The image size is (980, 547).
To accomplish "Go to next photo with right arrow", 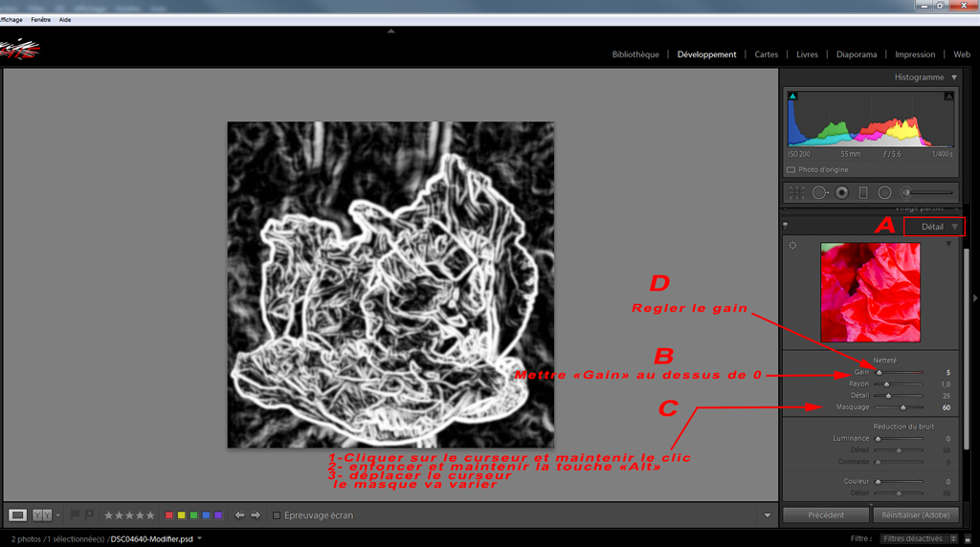I will [256, 514].
